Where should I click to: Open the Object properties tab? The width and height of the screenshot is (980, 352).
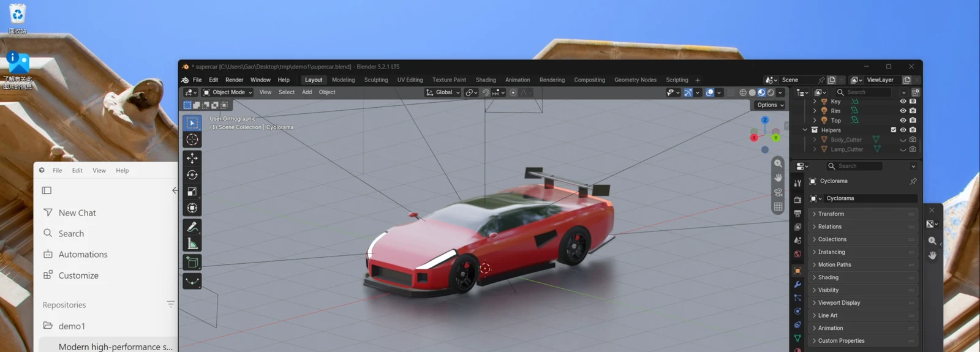coord(797,270)
